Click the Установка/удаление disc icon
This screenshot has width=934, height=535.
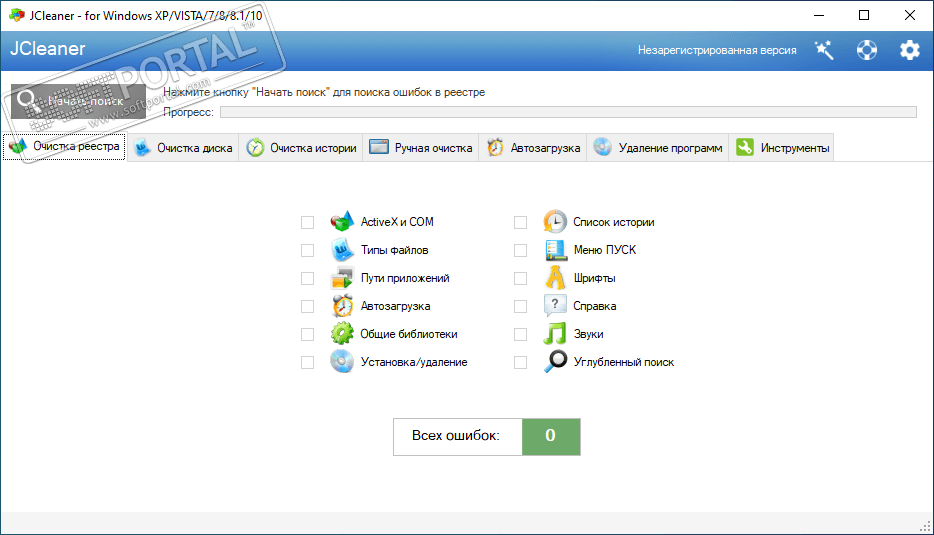[342, 362]
